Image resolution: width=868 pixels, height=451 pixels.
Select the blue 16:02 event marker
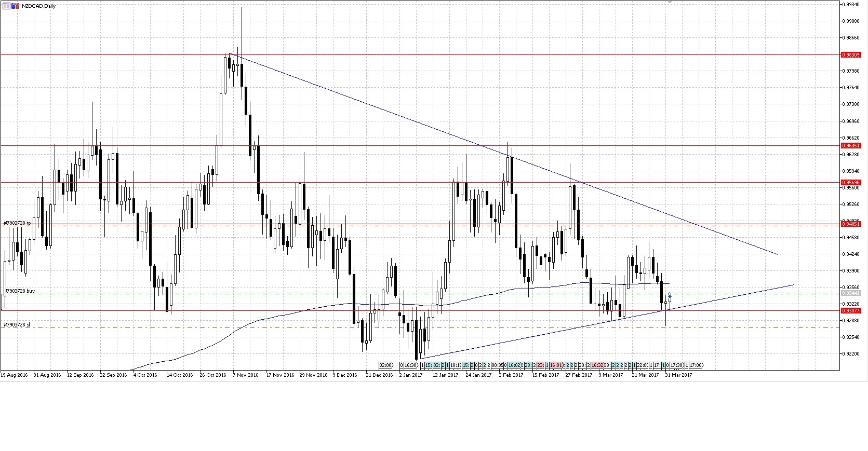(x=515, y=365)
